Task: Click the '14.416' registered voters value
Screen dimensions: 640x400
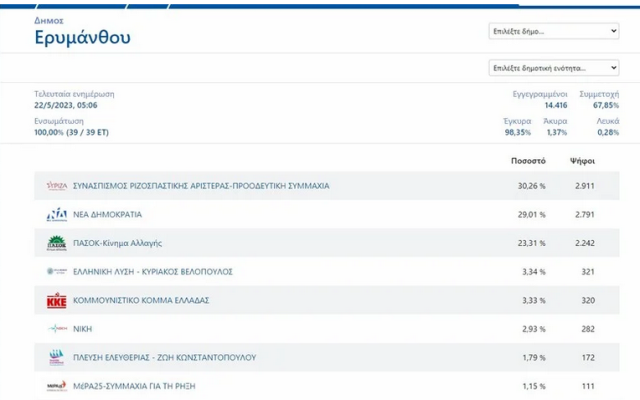Action: (x=556, y=105)
